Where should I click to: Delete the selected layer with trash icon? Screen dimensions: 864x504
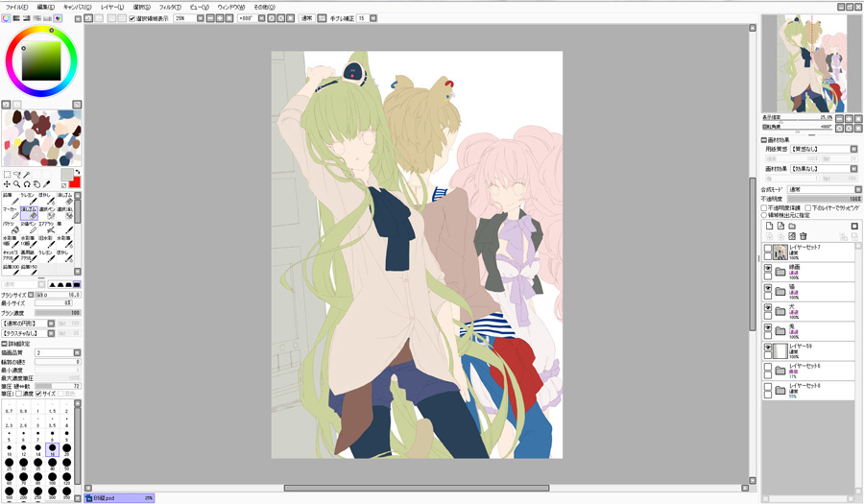tap(804, 236)
